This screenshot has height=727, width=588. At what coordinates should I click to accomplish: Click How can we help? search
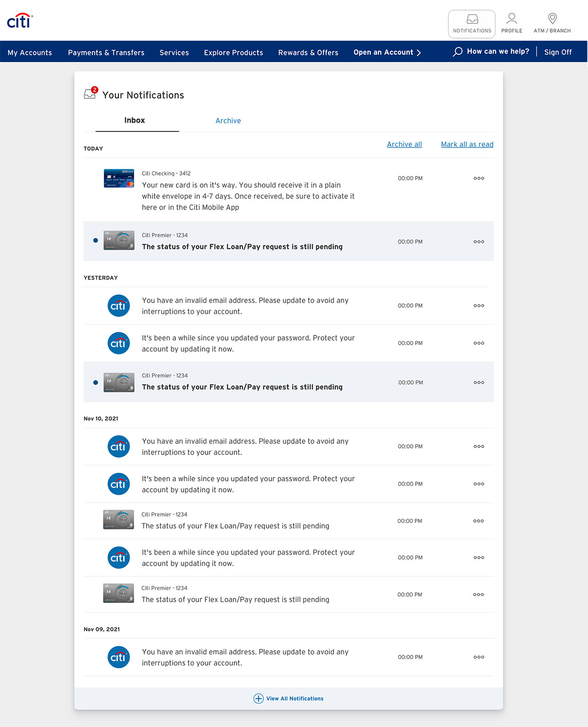coord(498,51)
